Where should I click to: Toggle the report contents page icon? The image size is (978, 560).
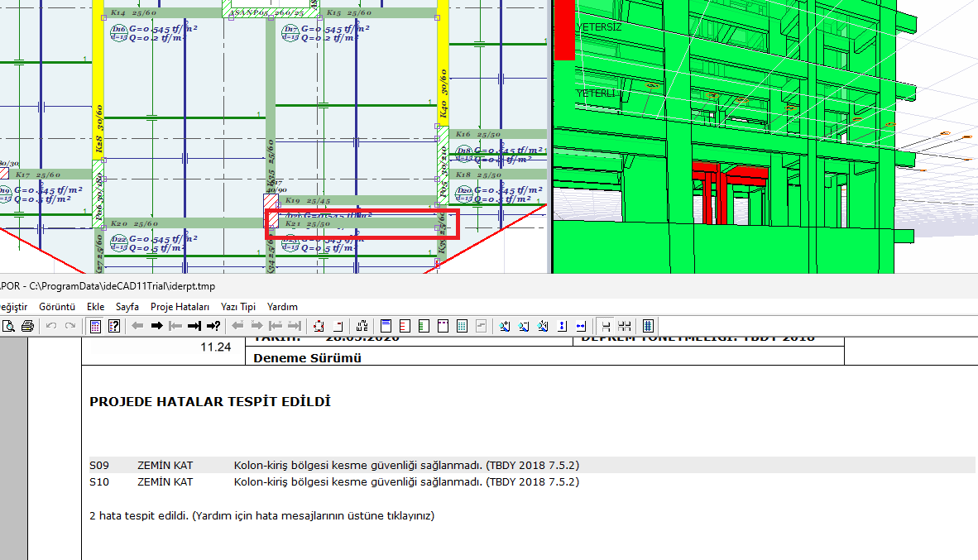[95, 326]
